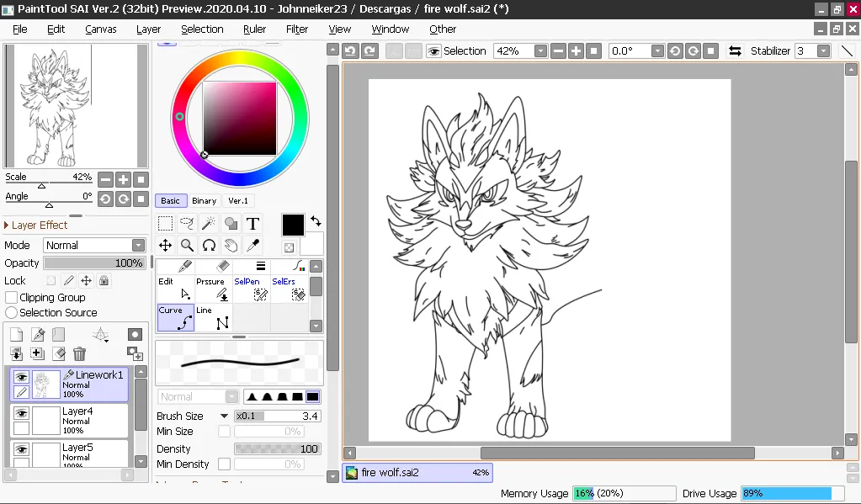Expand the Layer Effect section

[x=35, y=225]
